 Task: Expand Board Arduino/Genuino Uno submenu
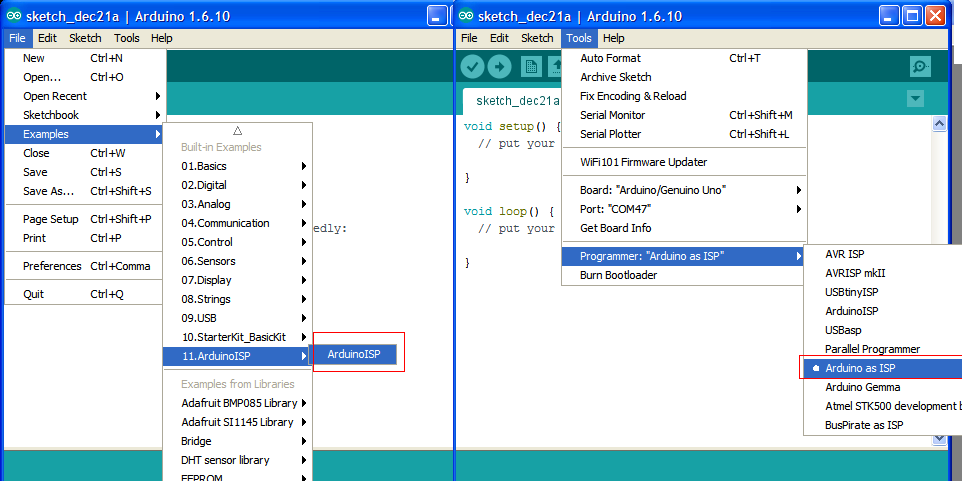pos(684,190)
